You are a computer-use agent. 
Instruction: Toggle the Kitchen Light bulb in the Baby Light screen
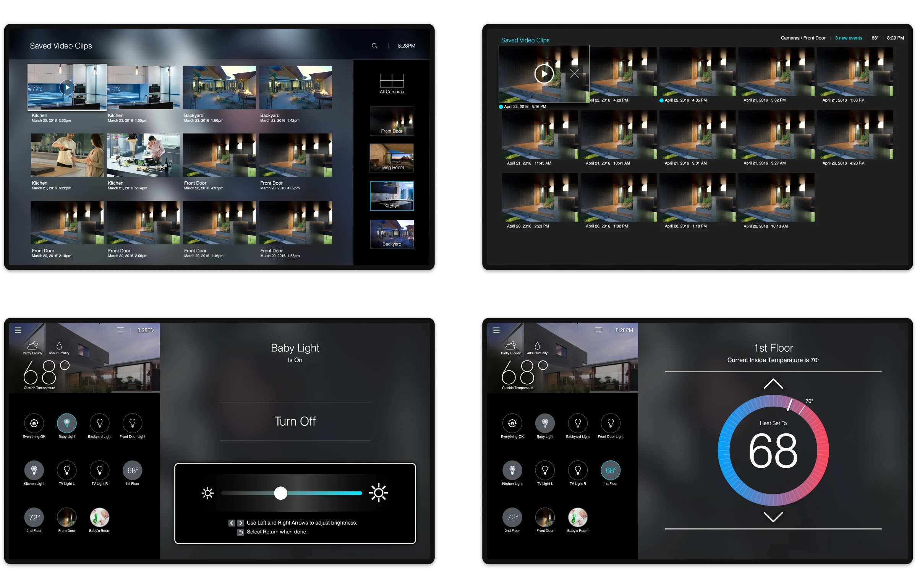point(34,470)
